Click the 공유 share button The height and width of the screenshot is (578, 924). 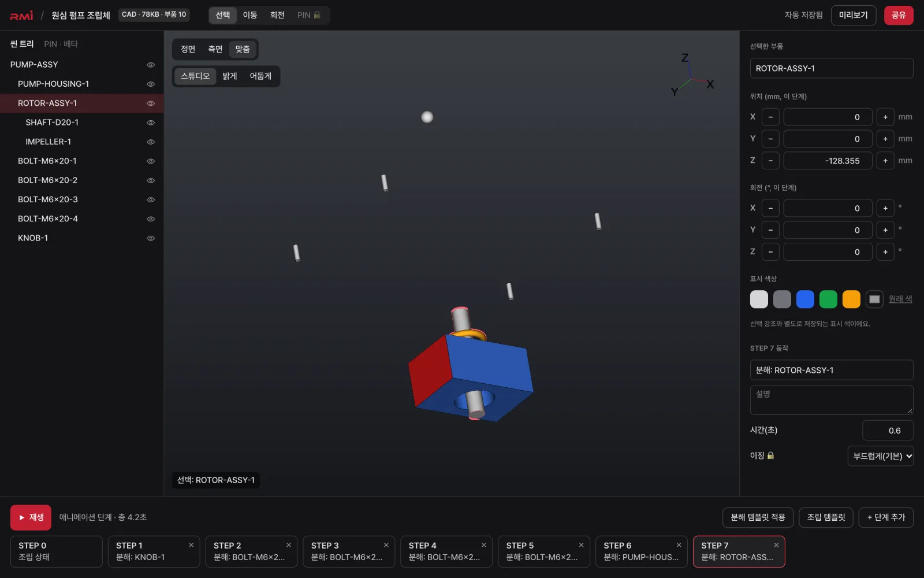899,16
